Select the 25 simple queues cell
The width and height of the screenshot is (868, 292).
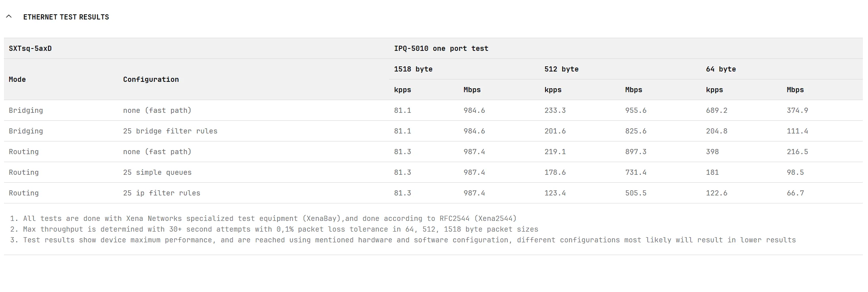pos(157,172)
